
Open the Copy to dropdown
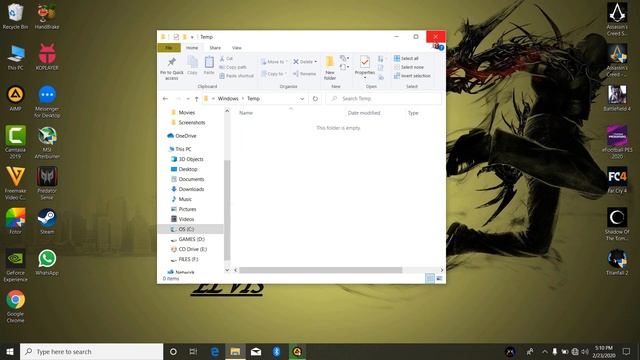274,73
